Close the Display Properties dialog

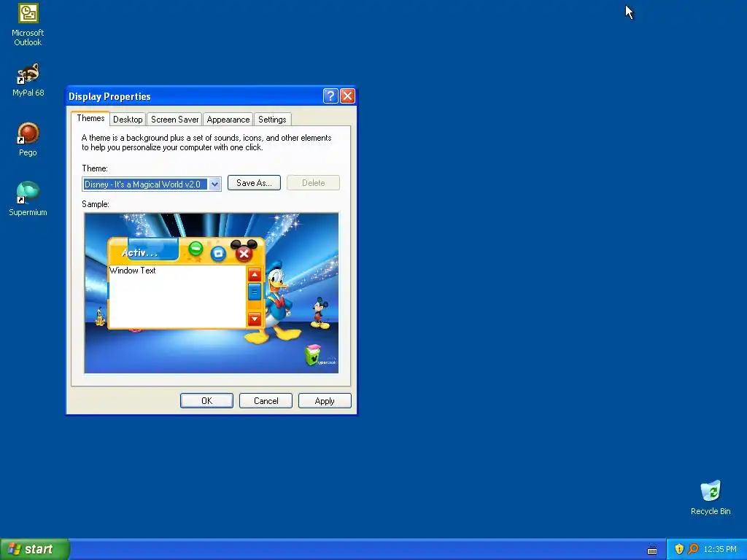click(x=347, y=96)
